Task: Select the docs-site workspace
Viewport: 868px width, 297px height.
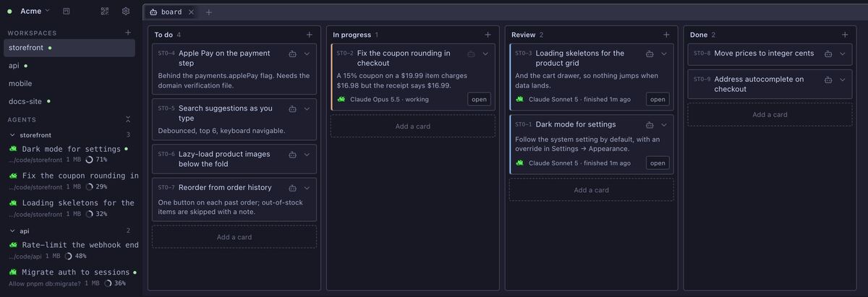Action: click(69, 101)
